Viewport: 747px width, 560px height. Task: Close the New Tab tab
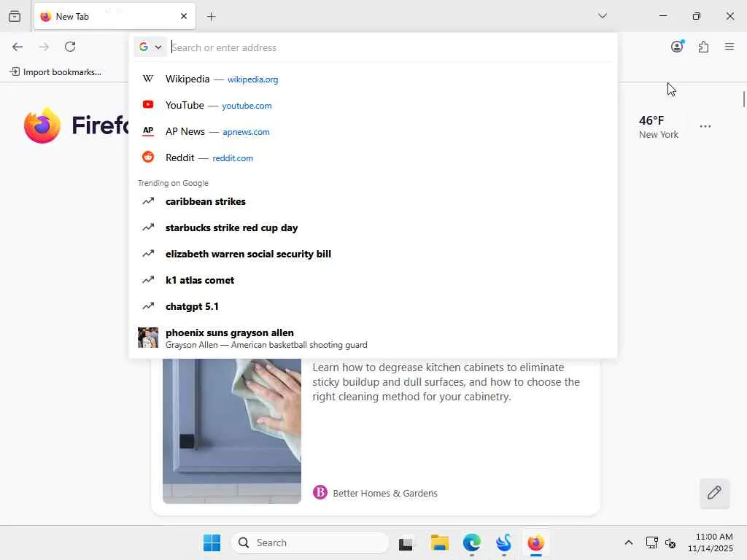click(x=184, y=16)
